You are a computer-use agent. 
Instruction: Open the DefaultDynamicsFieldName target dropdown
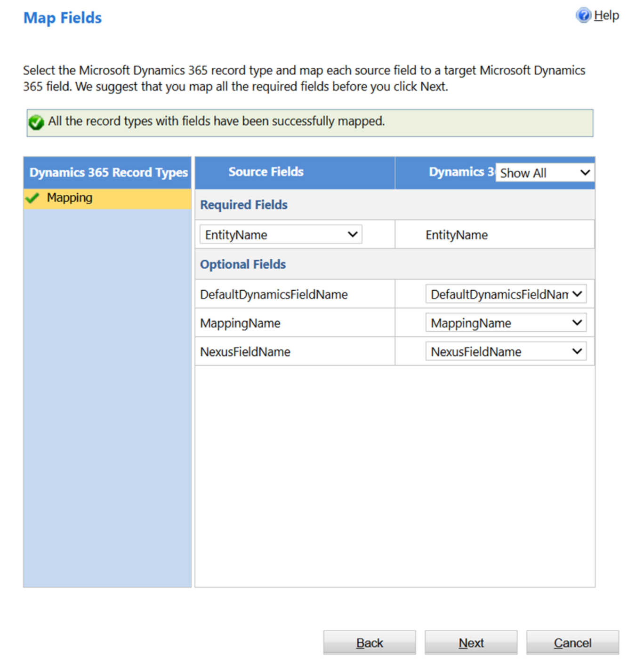point(506,294)
